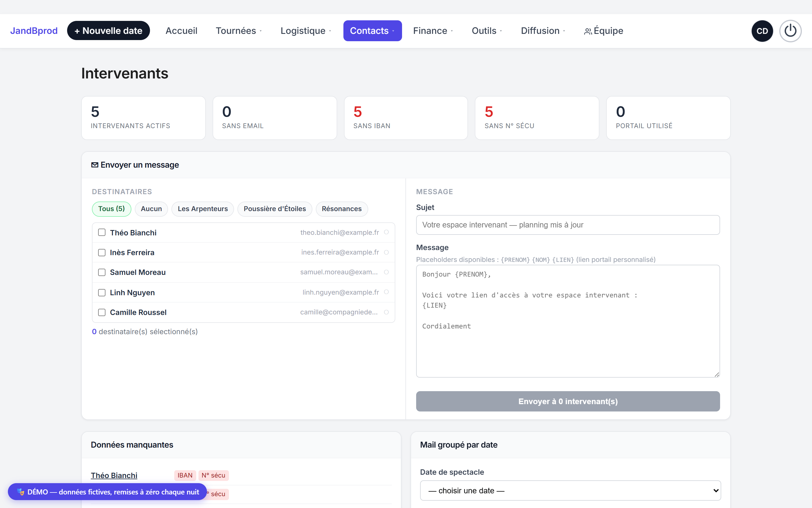Click the status circle in Samuel Moreau's row
This screenshot has height=508, width=812.
(386, 272)
